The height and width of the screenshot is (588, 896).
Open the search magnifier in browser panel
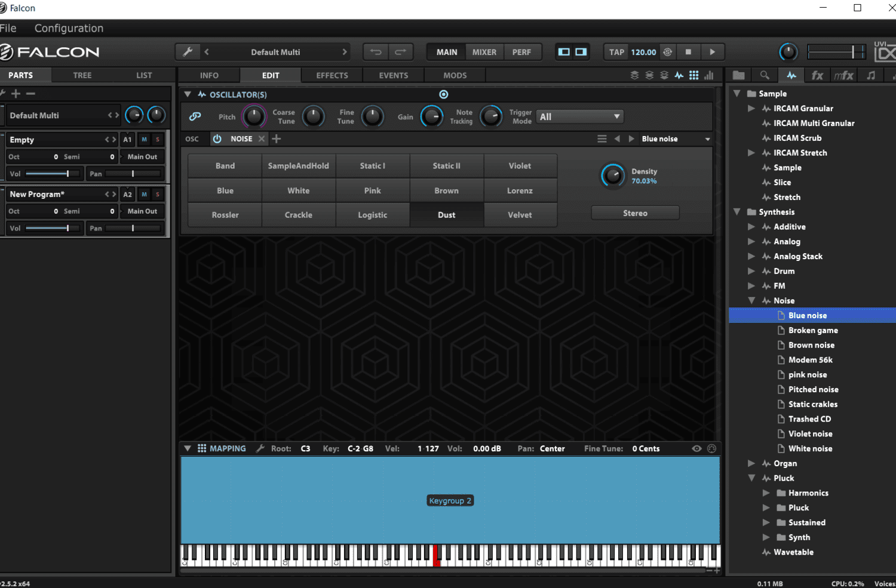pos(764,75)
